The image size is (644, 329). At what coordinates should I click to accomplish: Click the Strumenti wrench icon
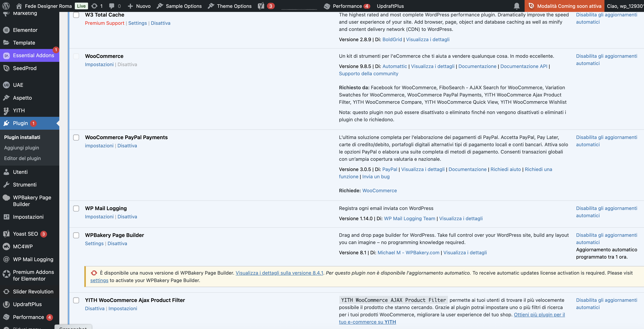tap(6, 184)
